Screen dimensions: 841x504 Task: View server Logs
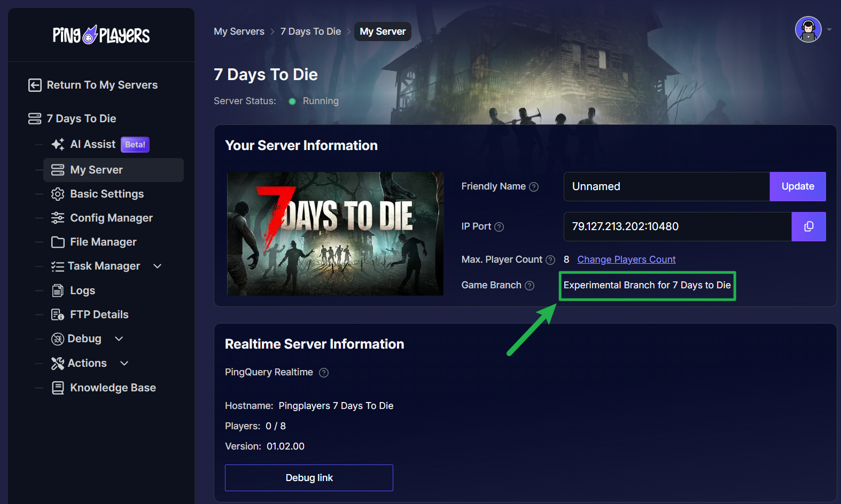click(x=82, y=290)
